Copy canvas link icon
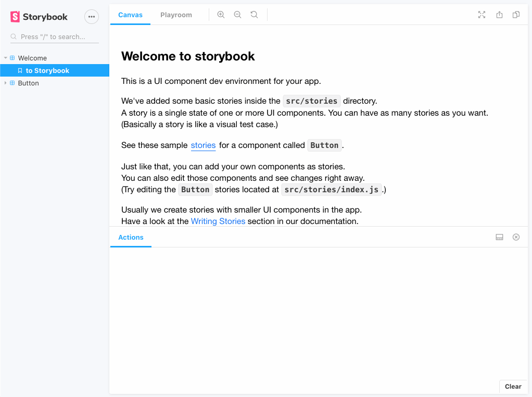Viewport: 532px width, 397px height. click(516, 15)
